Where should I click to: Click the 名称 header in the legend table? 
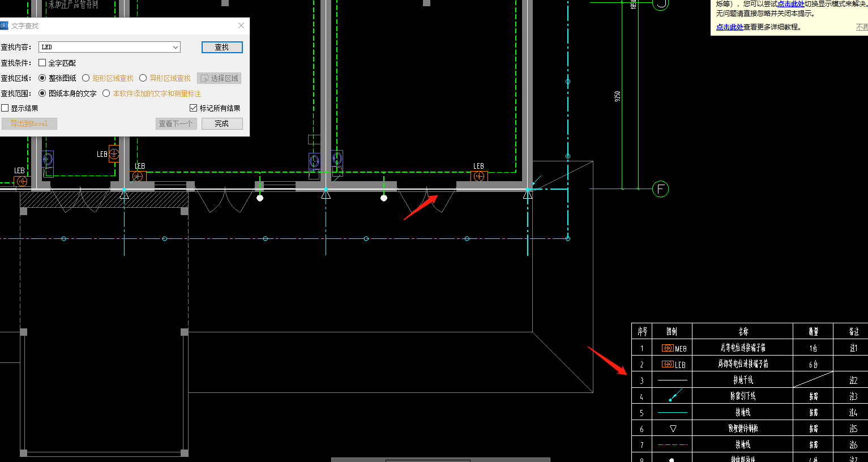(743, 332)
